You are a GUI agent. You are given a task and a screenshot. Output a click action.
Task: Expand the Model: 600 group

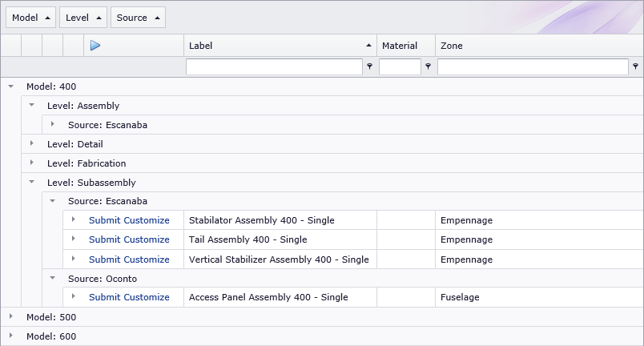10,336
